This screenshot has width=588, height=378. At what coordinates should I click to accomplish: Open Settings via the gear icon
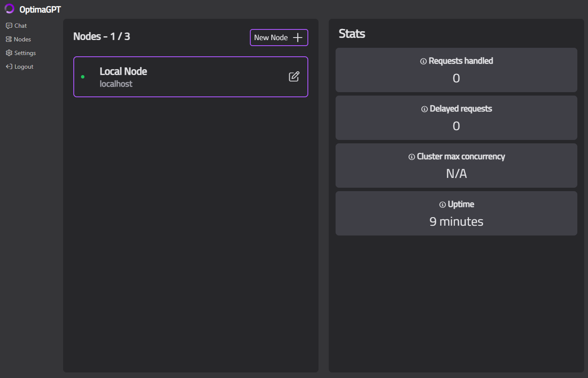pyautogui.click(x=9, y=52)
